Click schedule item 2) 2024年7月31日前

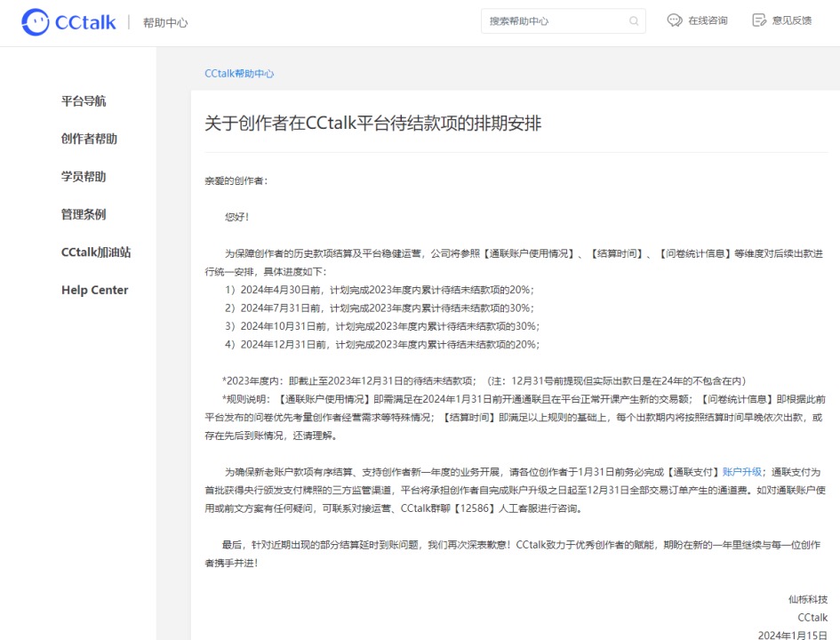tap(380, 308)
